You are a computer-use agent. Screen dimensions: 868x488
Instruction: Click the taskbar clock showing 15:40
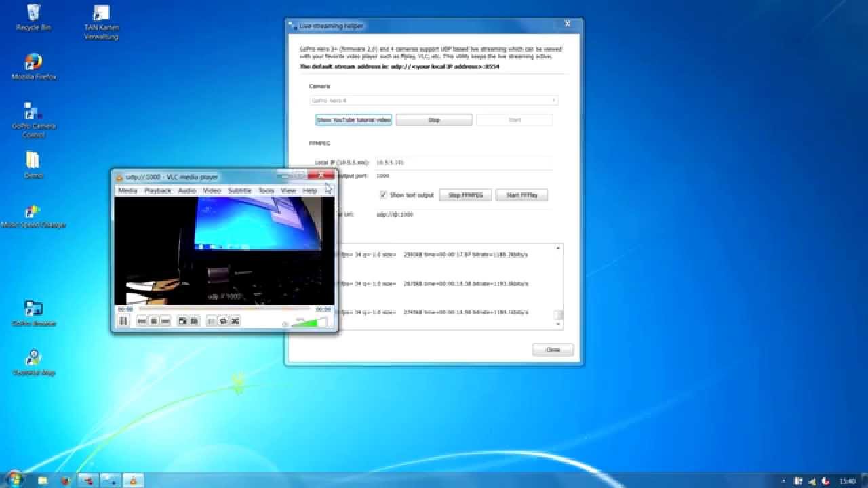pos(848,481)
